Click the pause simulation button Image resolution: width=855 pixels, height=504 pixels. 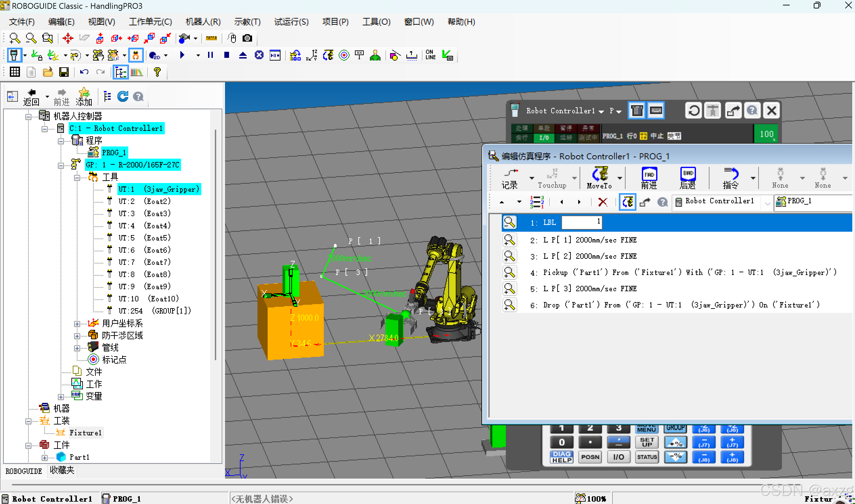[210, 55]
